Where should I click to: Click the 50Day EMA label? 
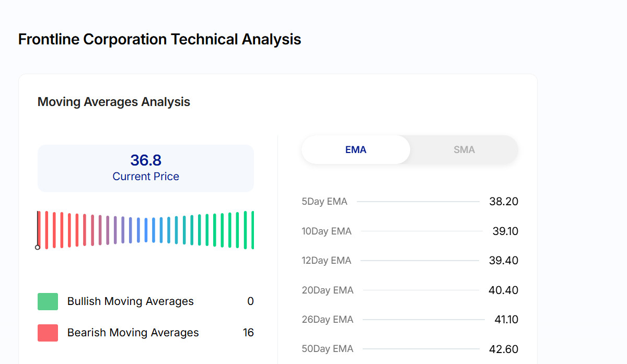point(328,349)
